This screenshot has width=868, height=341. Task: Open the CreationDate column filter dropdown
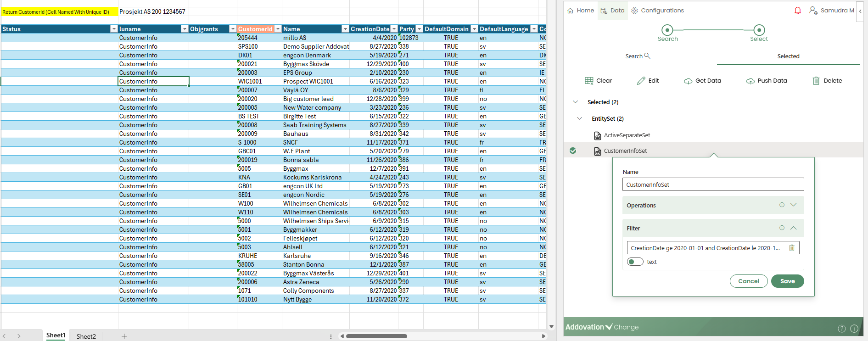pos(394,29)
